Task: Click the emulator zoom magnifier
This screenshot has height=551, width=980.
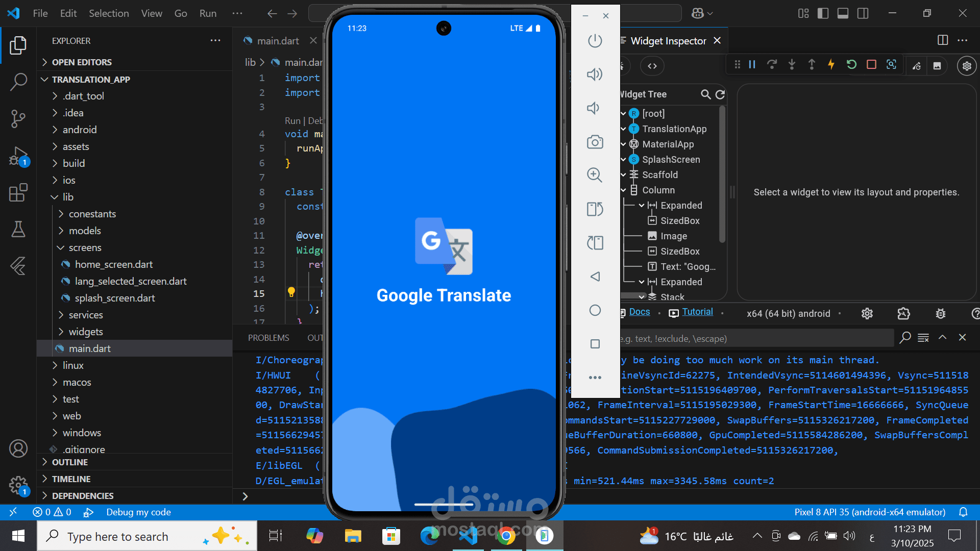Action: coord(595,175)
